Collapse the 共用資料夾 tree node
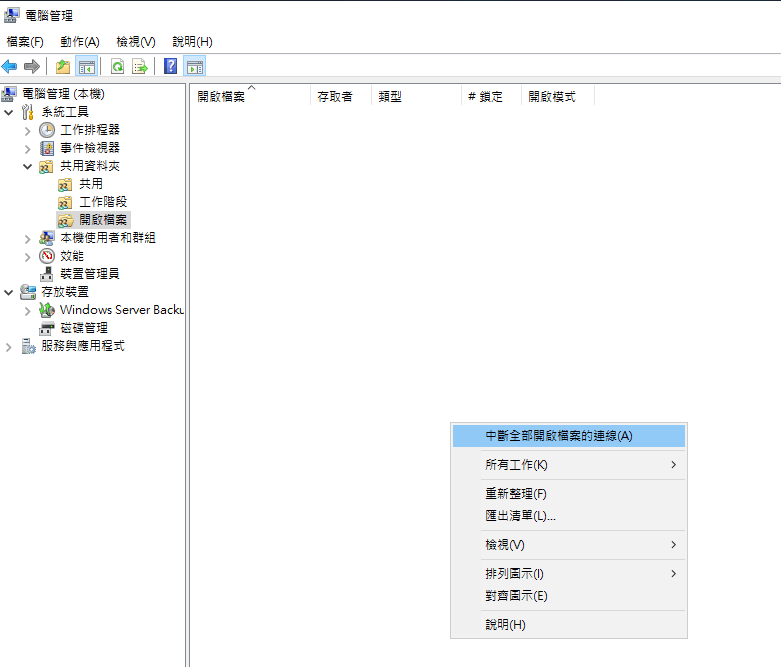The image size is (781, 667). (27, 166)
